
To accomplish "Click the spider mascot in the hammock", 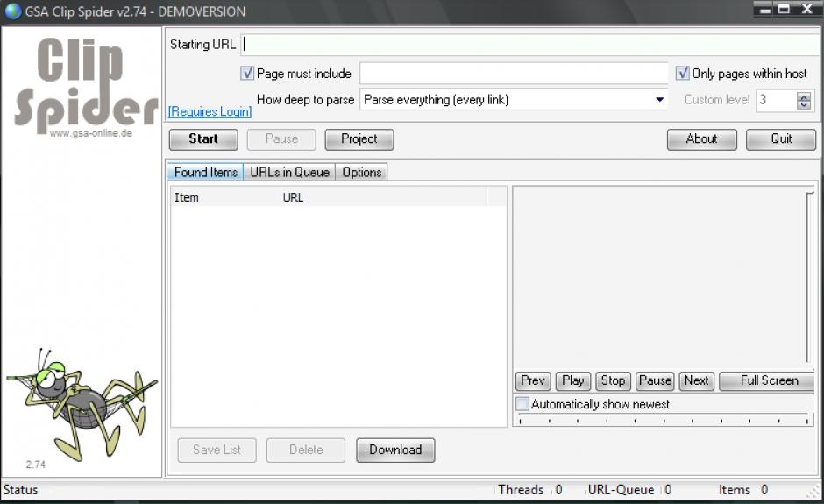I will click(81, 405).
